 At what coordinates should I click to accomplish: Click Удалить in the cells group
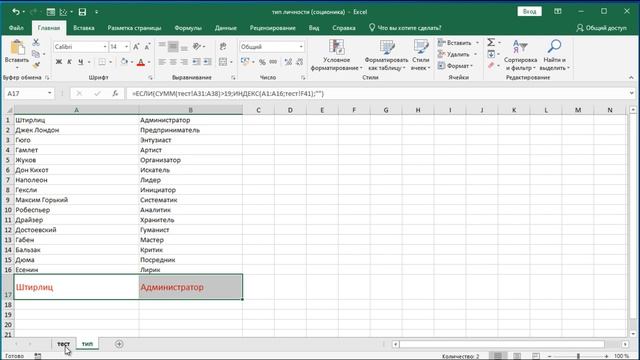pos(457,54)
